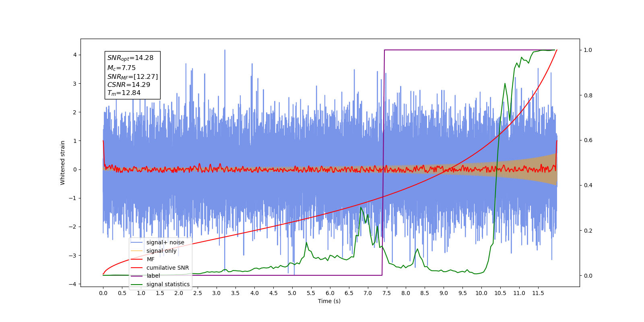The image size is (644, 322).
Task: Click the 'Time (s)' x-axis label
Action: tap(329, 301)
